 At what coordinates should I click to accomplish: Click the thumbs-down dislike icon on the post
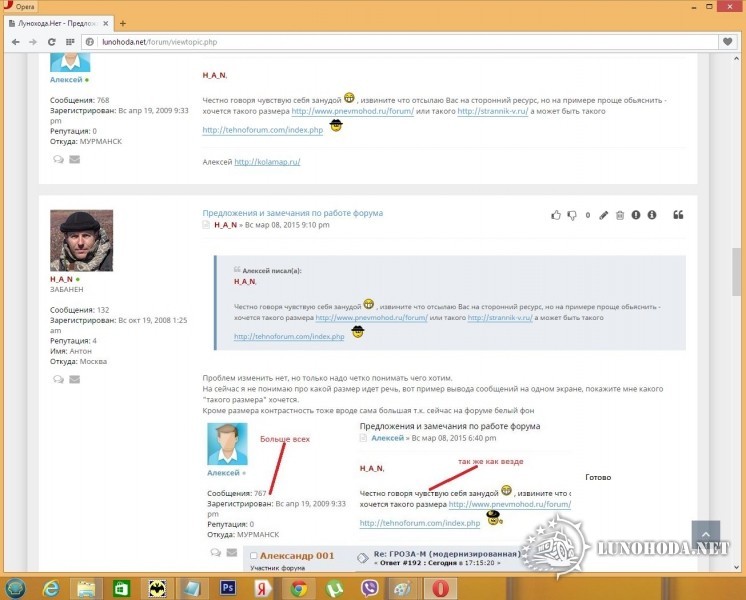point(572,215)
